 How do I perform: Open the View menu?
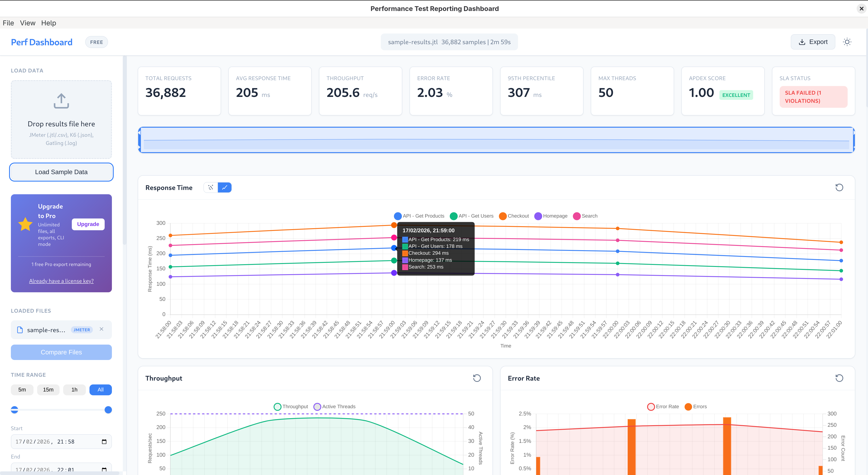point(28,23)
